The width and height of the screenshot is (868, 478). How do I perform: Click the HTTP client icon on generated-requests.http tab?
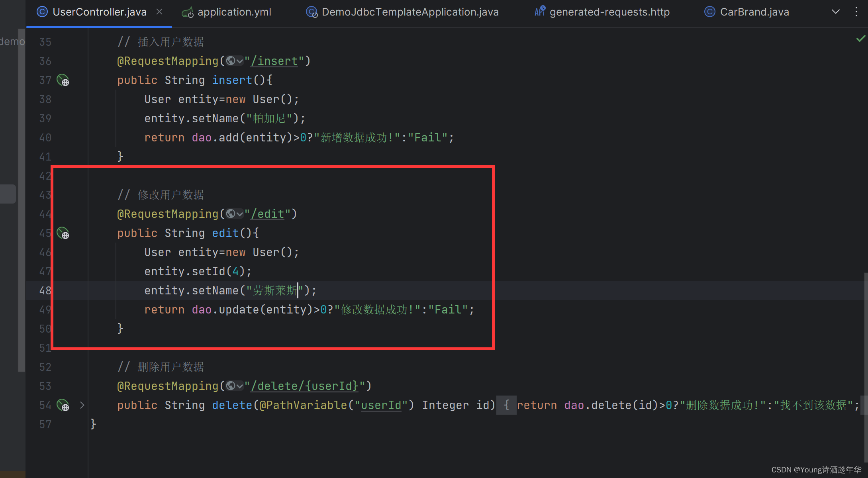(x=539, y=12)
